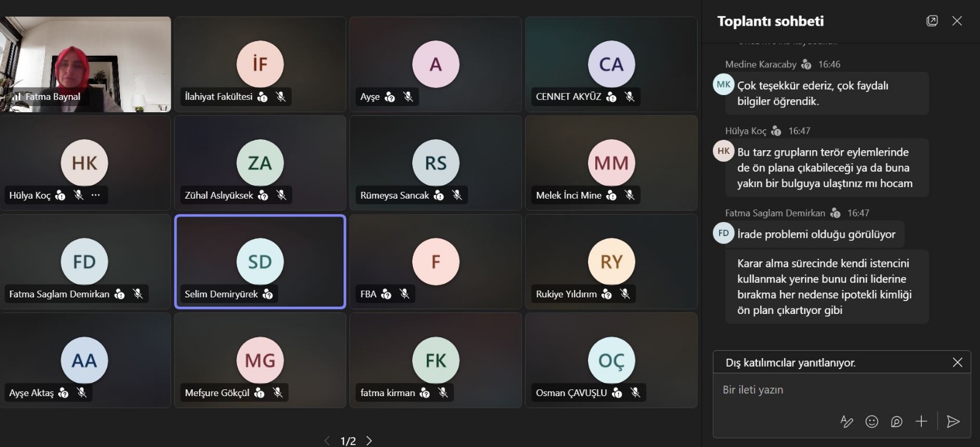Open more options for Hülya Koç tile

click(96, 195)
